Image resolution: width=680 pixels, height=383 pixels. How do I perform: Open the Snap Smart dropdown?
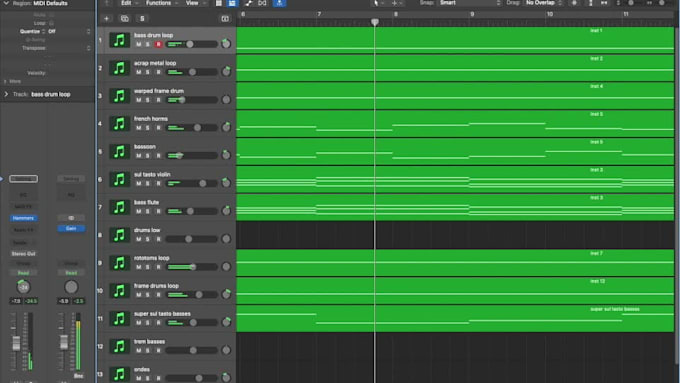pyautogui.click(x=470, y=3)
